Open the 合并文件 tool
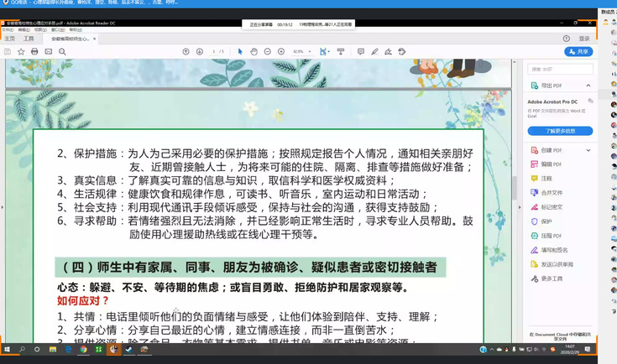 pyautogui.click(x=552, y=192)
